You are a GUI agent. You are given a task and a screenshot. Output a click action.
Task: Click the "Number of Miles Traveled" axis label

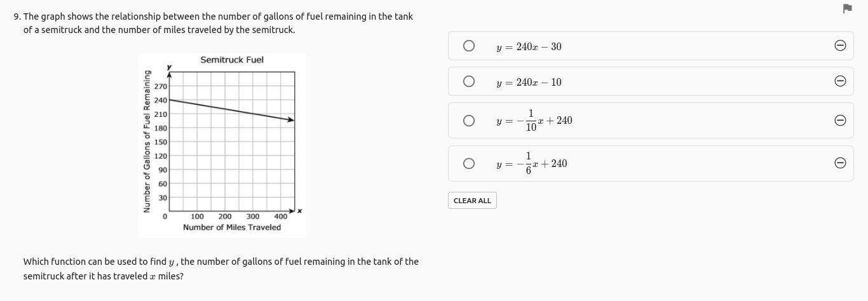[232, 227]
